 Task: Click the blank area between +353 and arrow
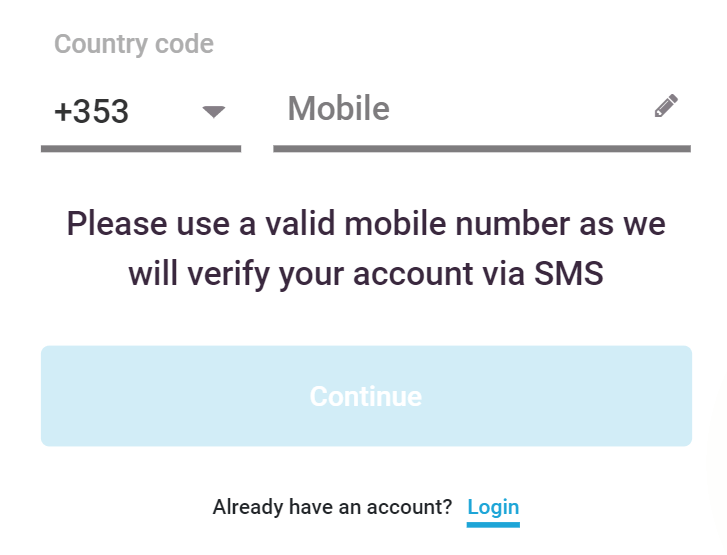(165, 112)
